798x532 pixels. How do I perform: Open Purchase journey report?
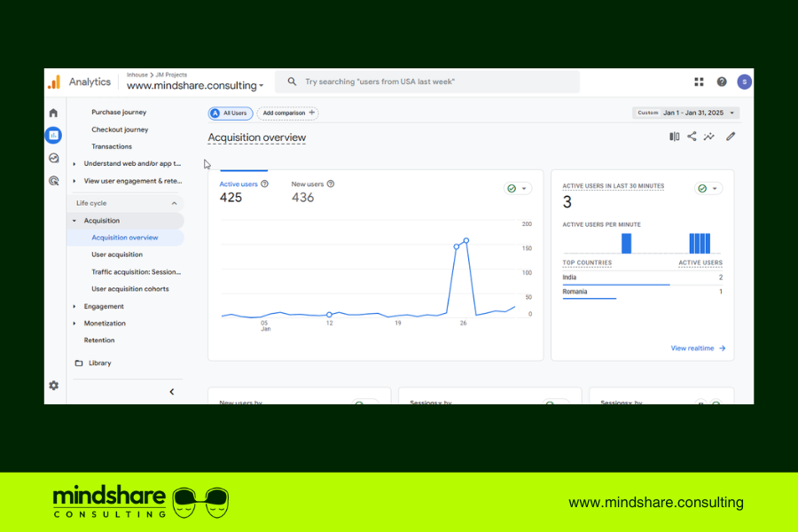click(119, 112)
